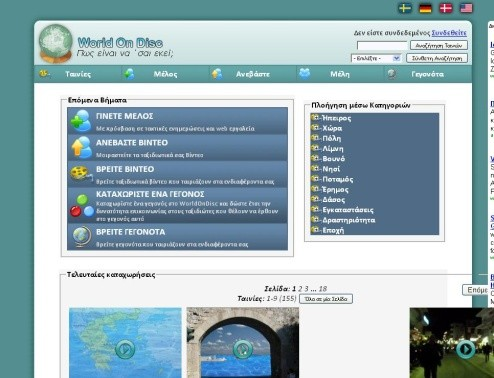Click the ΚΑΤΑΧΩΡΙΣΤΕ ΕΝΑ ΓΕΓΟΝΟΣ heading

150,194
